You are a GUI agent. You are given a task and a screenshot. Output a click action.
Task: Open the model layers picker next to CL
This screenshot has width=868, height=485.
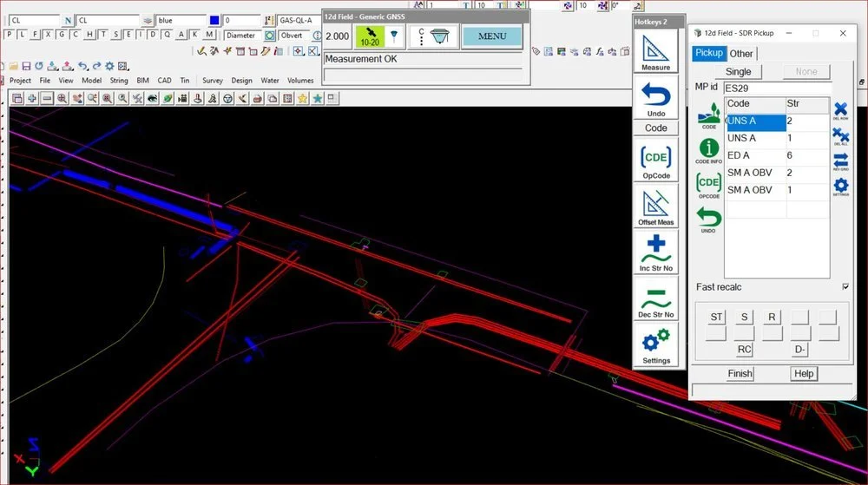pos(148,21)
